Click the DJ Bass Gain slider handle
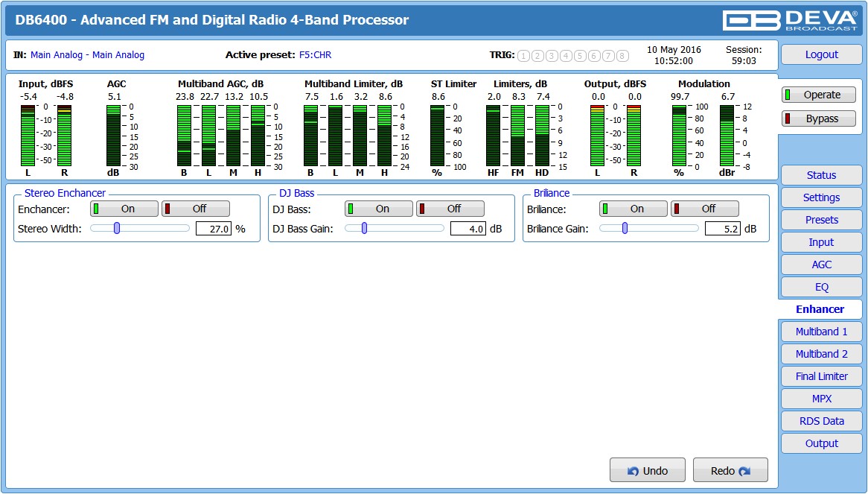 pos(364,228)
